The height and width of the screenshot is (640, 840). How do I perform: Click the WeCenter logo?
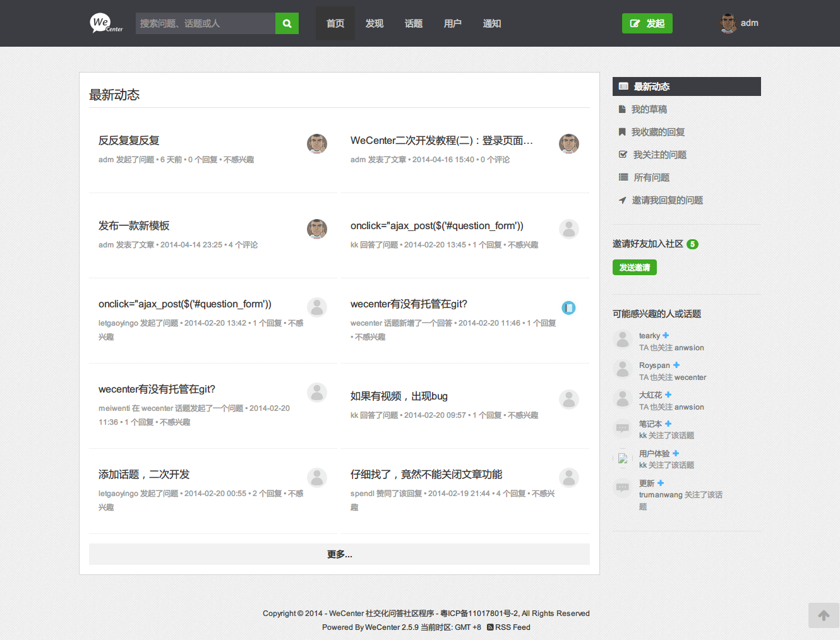(x=106, y=23)
